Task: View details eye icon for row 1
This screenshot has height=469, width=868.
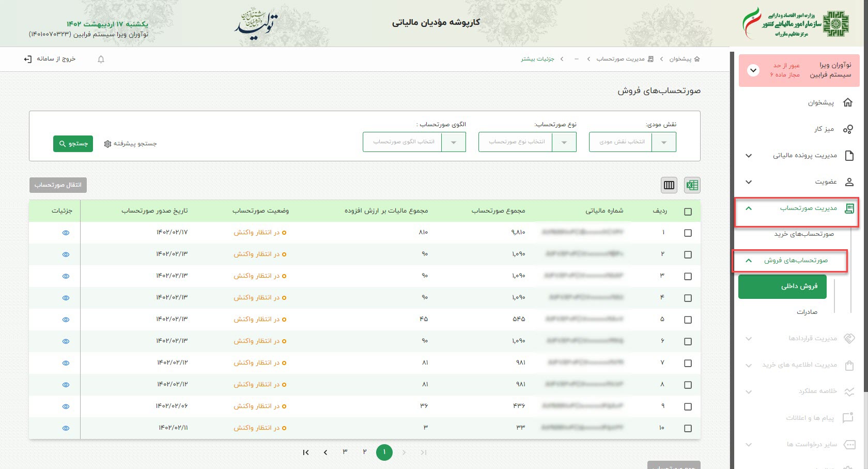Action: point(66,233)
